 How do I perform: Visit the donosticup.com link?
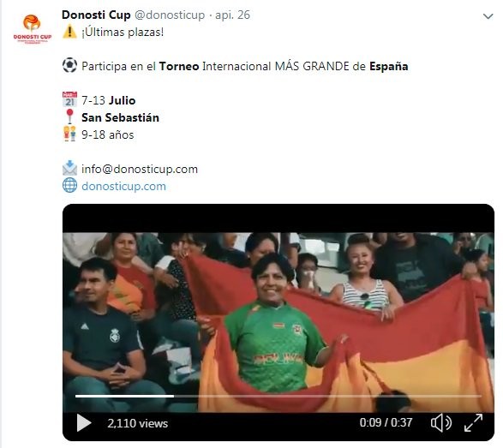123,187
